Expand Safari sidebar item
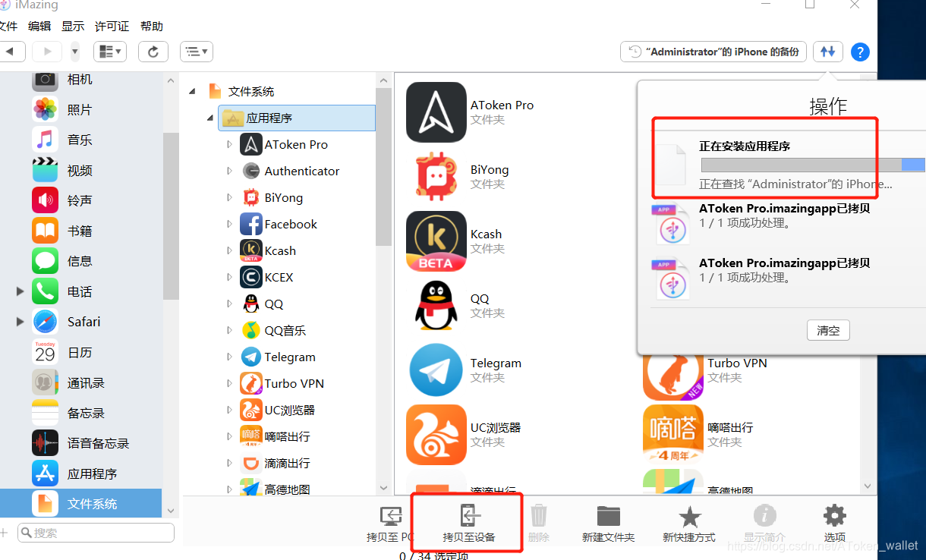Viewport: 926px width, 560px height. pos(20,322)
